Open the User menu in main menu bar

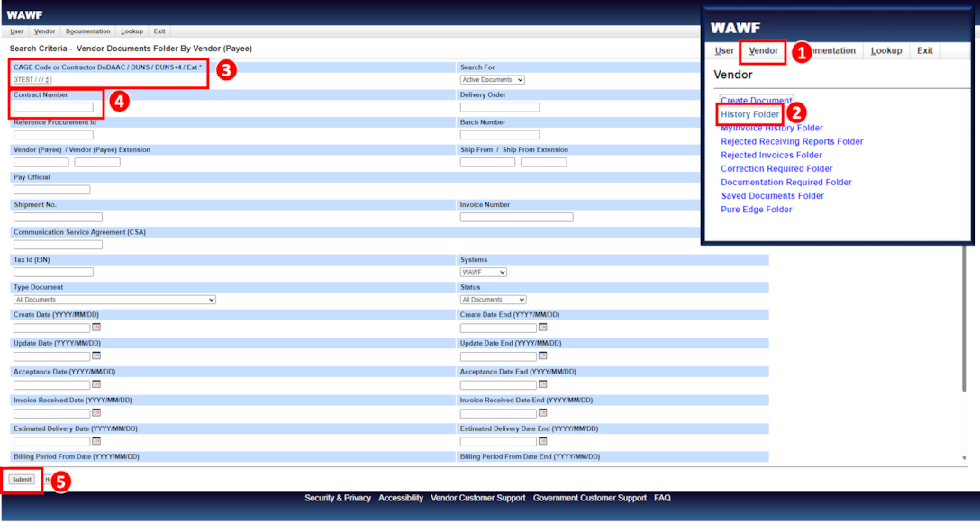coord(17,31)
